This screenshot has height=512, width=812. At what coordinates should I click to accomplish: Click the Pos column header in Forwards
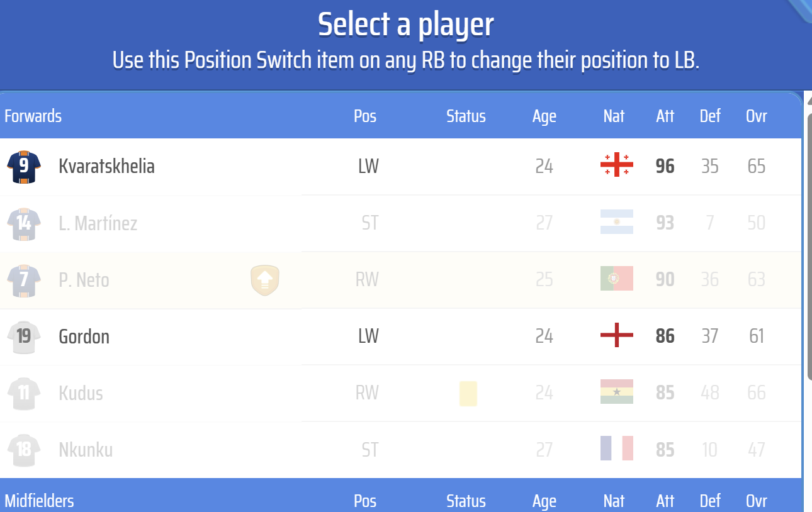coord(365,116)
